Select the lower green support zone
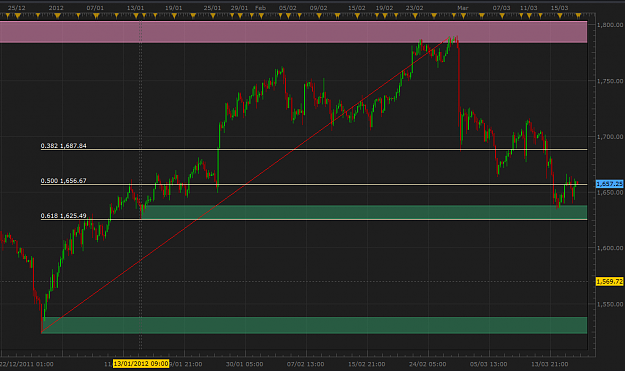 pos(314,325)
